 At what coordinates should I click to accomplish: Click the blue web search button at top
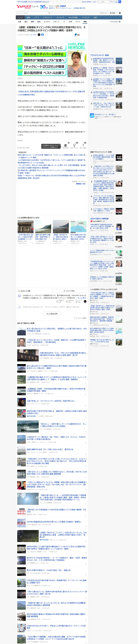120,2
